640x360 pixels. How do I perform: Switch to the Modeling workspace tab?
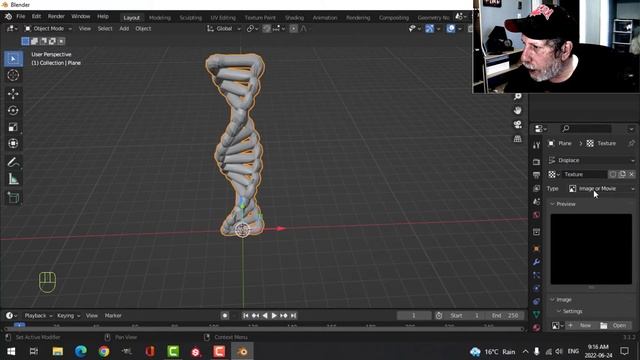pyautogui.click(x=160, y=18)
